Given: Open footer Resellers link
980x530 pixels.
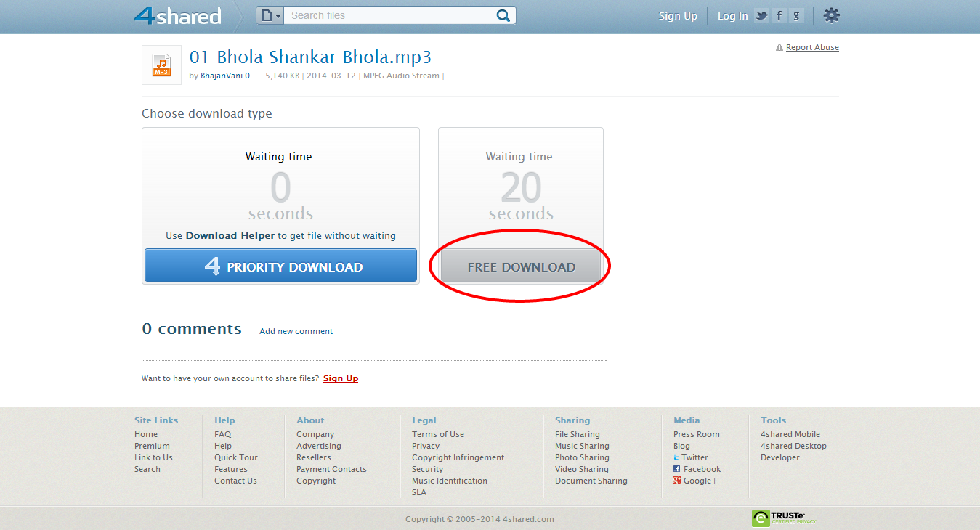Looking at the screenshot, I should click(314, 457).
